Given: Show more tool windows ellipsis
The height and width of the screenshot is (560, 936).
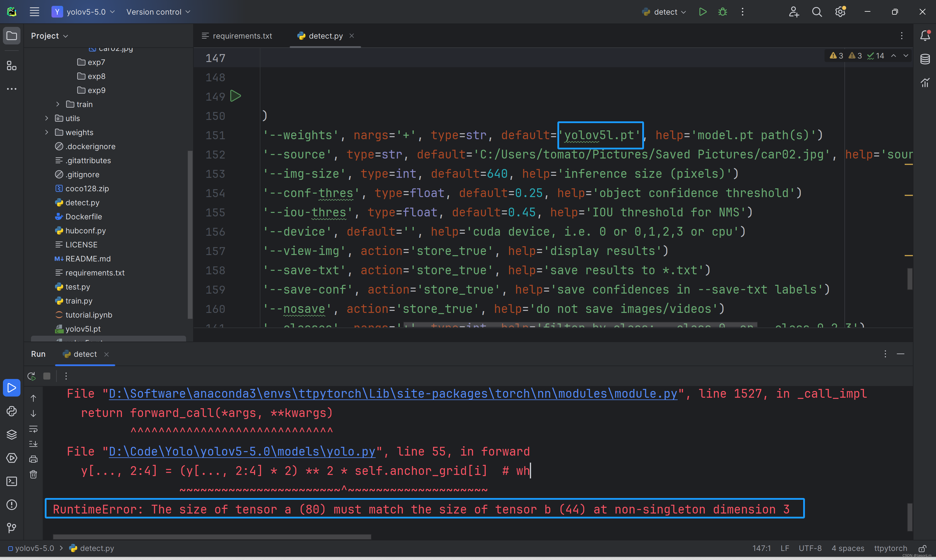Looking at the screenshot, I should [x=12, y=89].
